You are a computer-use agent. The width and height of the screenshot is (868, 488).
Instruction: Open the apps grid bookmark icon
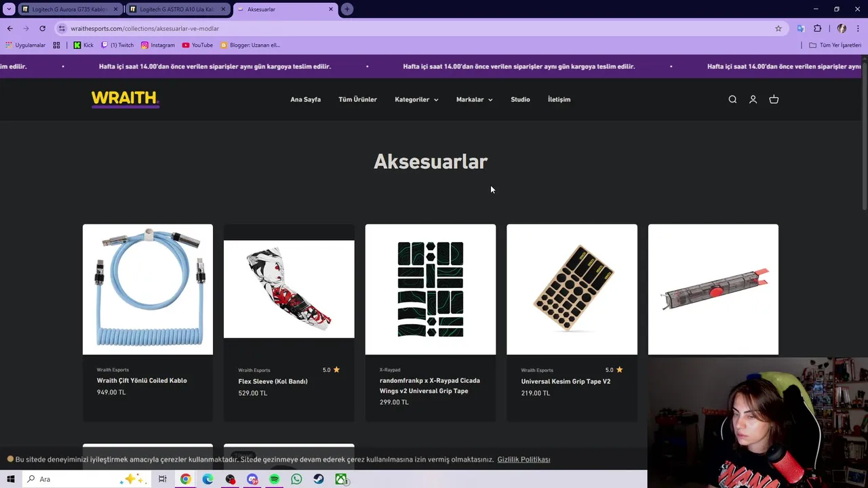pyautogui.click(x=56, y=45)
